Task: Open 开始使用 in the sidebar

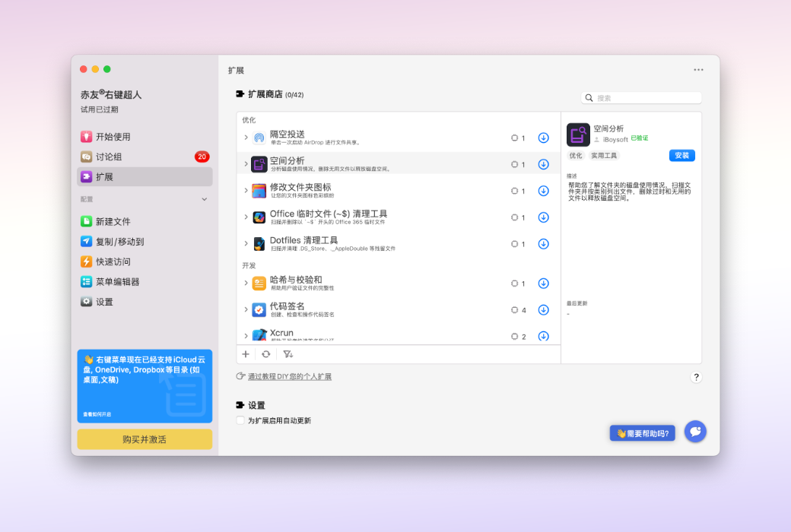Action: pos(145,137)
